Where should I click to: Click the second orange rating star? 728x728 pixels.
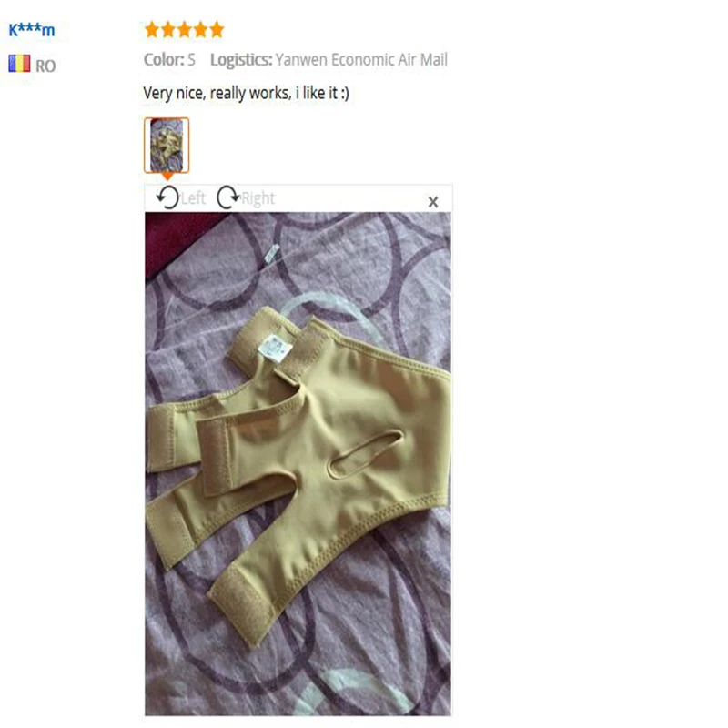pos(168,30)
